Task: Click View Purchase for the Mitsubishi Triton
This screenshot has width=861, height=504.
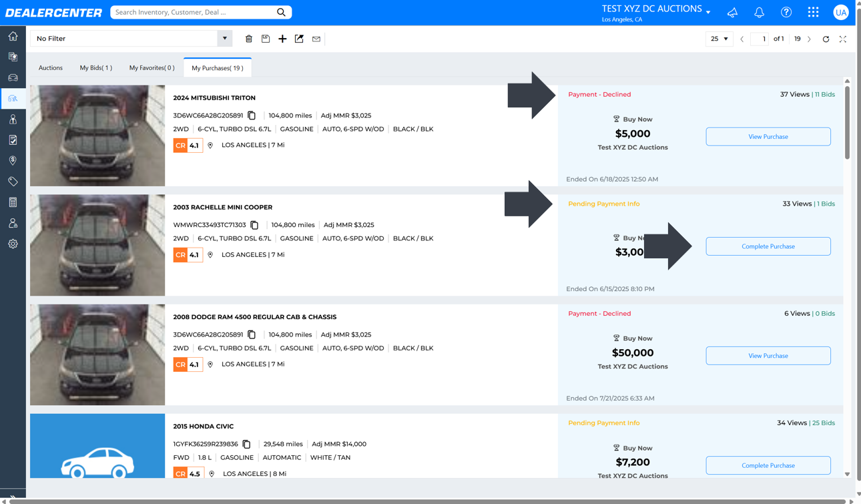Action: click(x=768, y=136)
